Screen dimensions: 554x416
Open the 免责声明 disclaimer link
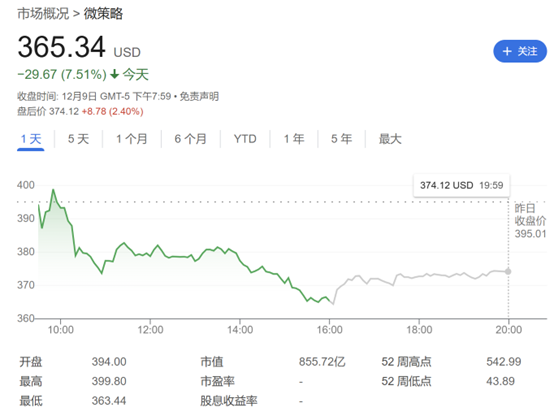[199, 96]
